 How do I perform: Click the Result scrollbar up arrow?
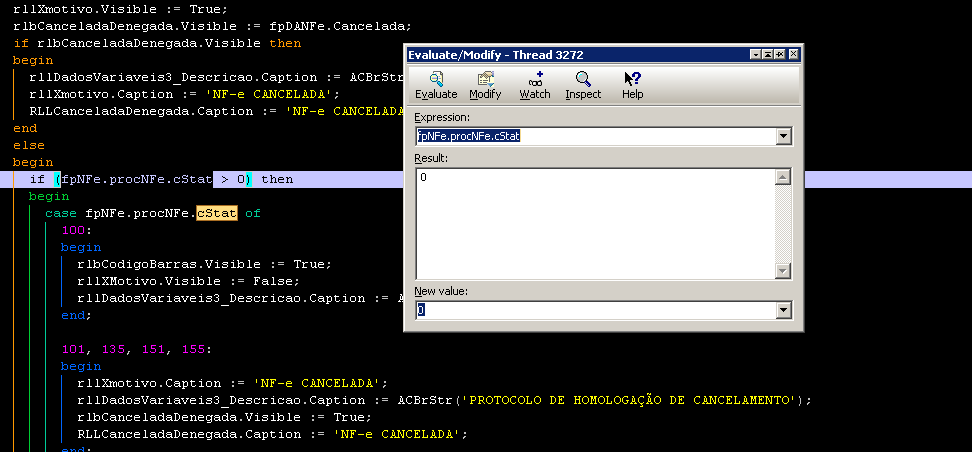(x=784, y=177)
